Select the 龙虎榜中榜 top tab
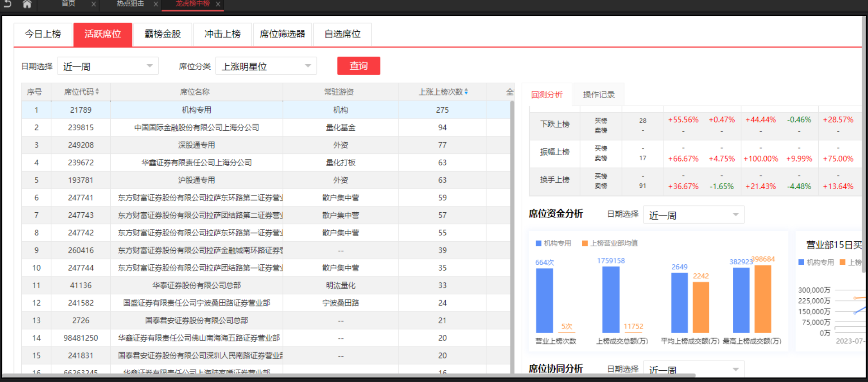The image size is (868, 382). [193, 4]
